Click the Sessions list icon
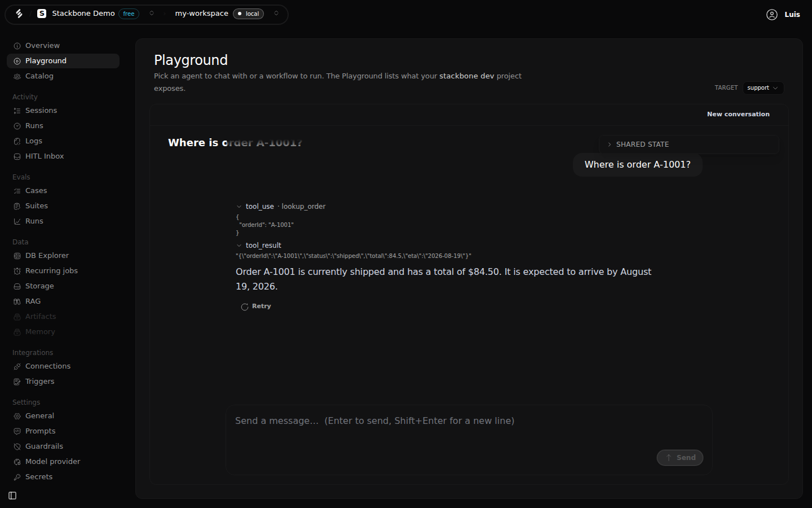The width and height of the screenshot is (812, 508). click(x=17, y=111)
